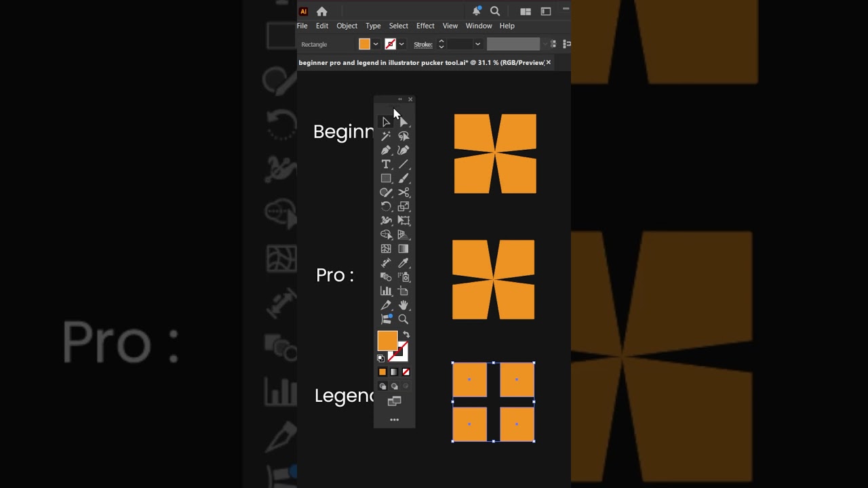Image resolution: width=868 pixels, height=488 pixels.
Task: Open stroke color dropdown in control bar
Action: click(x=401, y=44)
